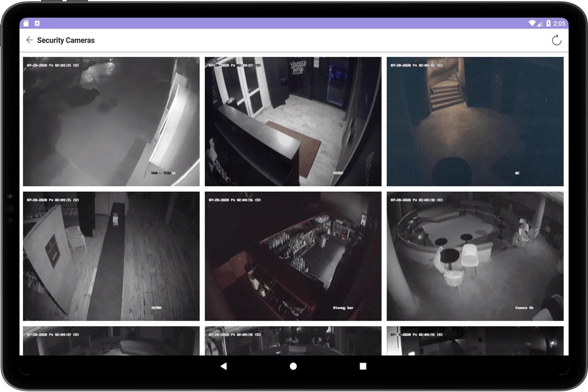
Task: Tap the SD card status bar icon
Action: click(26, 23)
